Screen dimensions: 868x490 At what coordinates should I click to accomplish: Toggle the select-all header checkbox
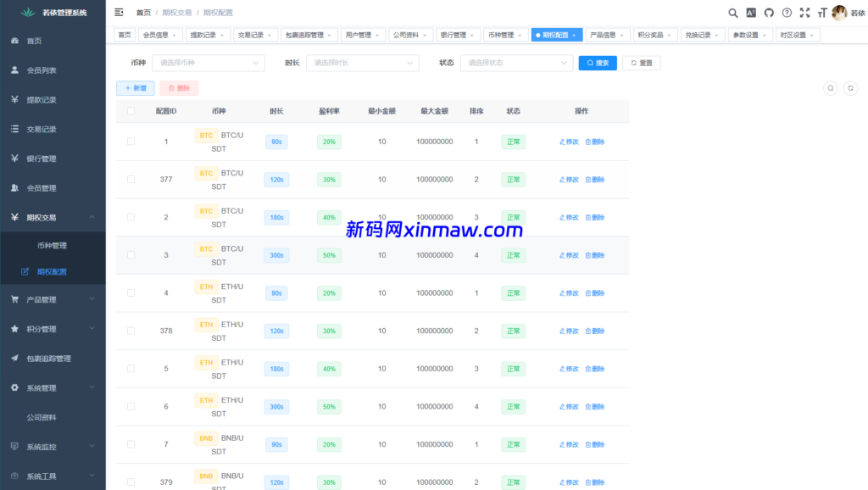point(131,111)
